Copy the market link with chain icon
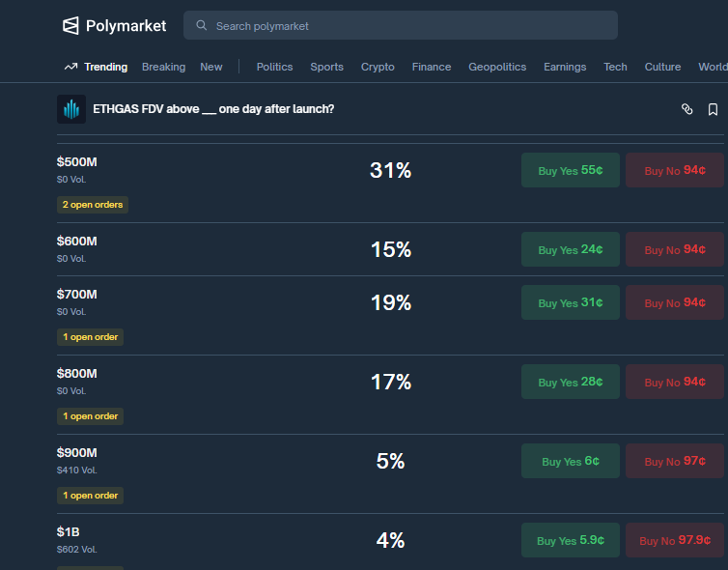 pyautogui.click(x=686, y=109)
